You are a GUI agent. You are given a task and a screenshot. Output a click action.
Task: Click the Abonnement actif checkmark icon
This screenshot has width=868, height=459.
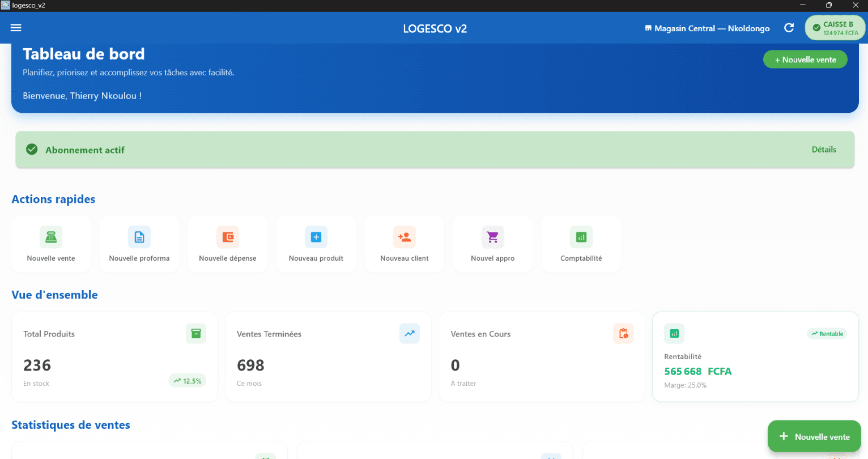pos(32,149)
